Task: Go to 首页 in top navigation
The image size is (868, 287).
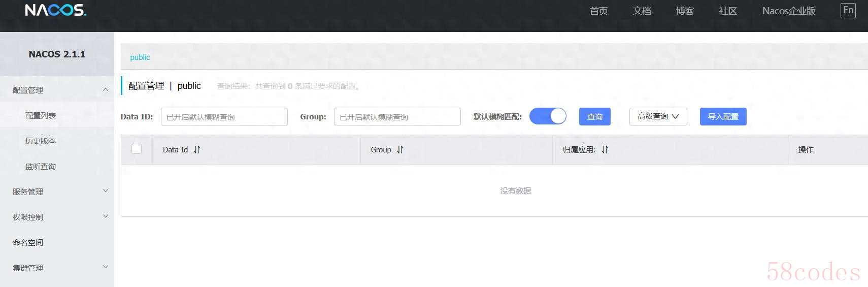Action: click(x=598, y=11)
